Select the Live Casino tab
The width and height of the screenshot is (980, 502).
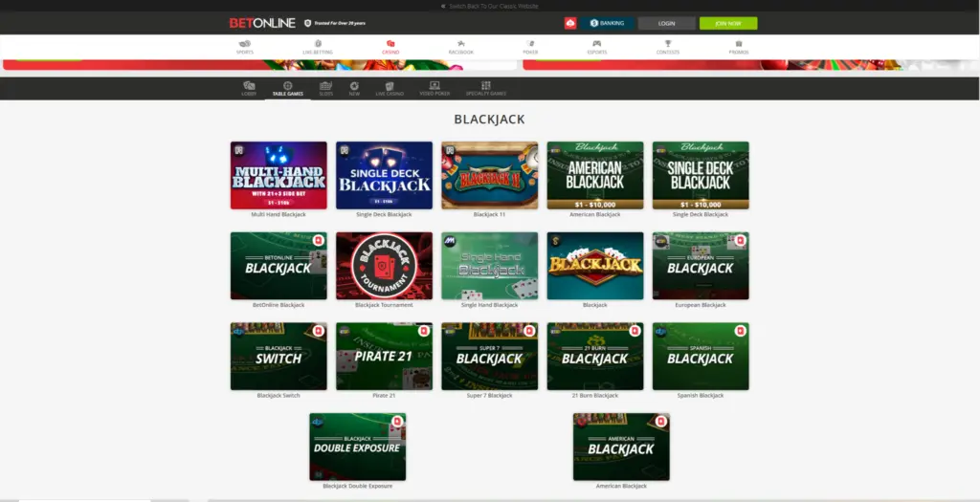389,88
